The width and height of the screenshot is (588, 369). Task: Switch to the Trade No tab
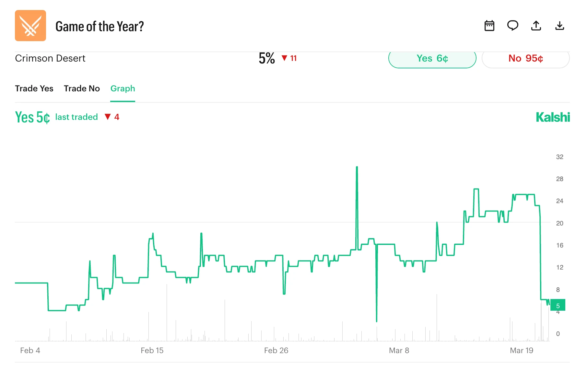coord(82,88)
